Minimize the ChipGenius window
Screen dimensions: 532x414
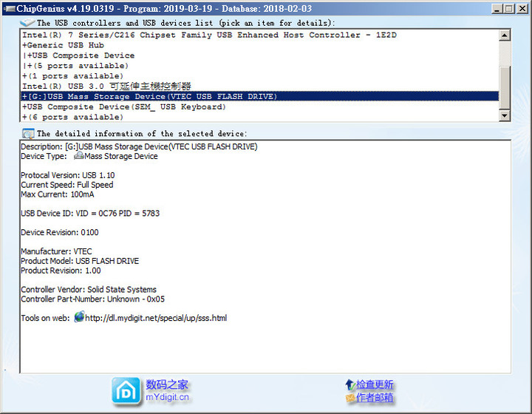(x=497, y=9)
